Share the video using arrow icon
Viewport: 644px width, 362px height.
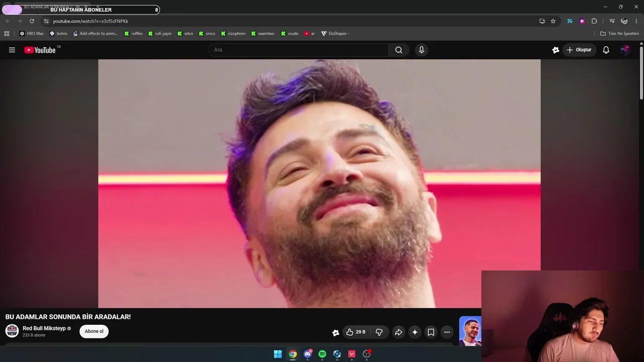coord(398,332)
